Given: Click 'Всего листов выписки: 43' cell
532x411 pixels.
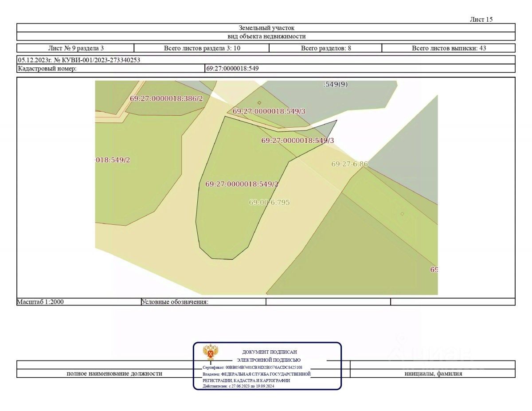Looking at the screenshot, I should point(449,48).
